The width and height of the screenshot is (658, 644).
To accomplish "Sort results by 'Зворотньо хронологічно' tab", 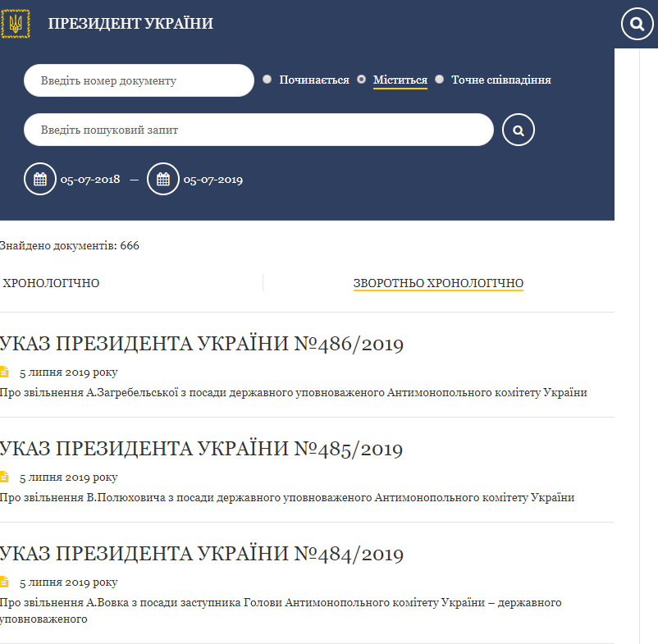I will [x=438, y=283].
